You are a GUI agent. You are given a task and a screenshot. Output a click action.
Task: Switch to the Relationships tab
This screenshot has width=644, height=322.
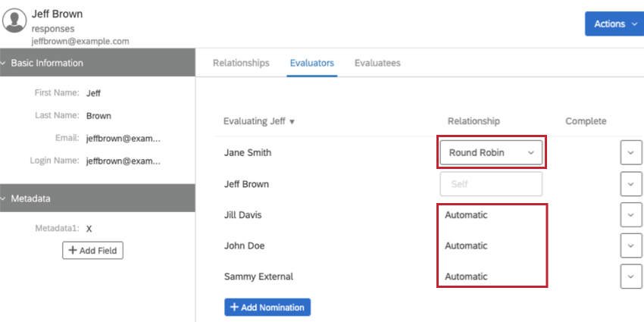[x=241, y=63]
